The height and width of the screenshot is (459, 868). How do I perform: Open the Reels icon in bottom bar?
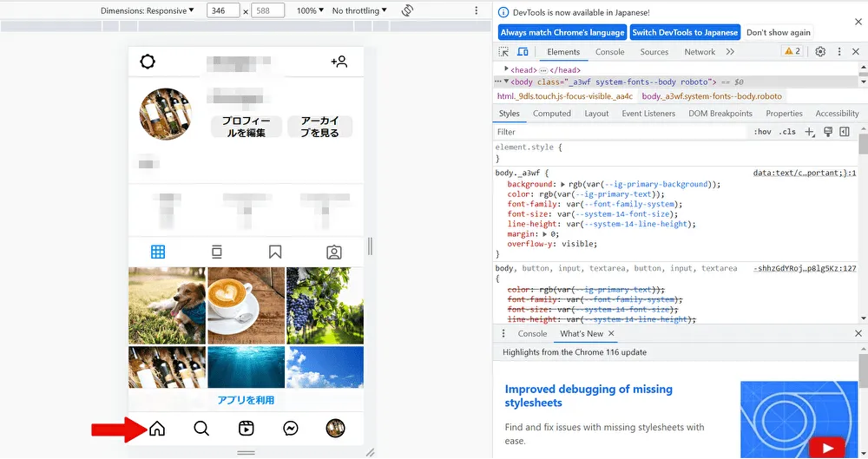247,428
